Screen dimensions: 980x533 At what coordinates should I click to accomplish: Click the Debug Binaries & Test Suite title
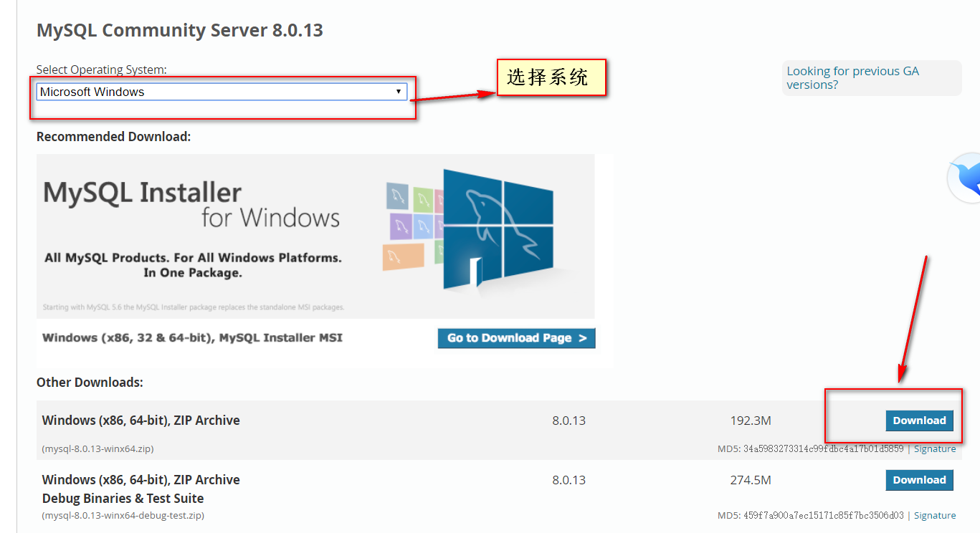coord(123,499)
